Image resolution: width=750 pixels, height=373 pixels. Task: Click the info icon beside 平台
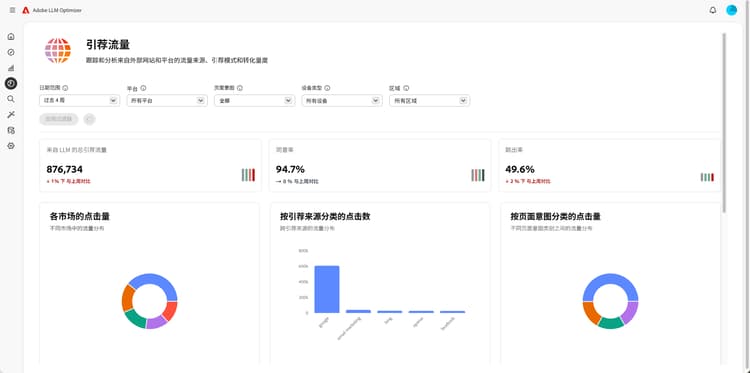click(143, 88)
